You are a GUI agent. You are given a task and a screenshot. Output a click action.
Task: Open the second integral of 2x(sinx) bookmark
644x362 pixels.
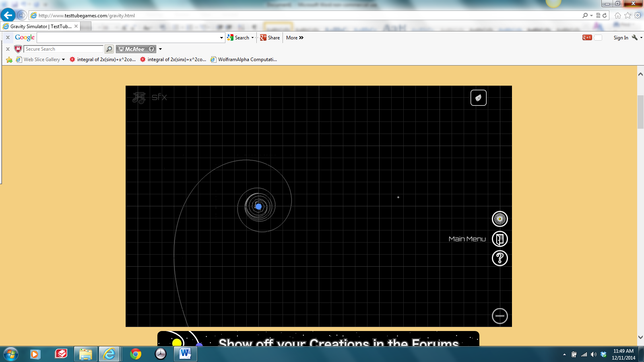(x=173, y=60)
